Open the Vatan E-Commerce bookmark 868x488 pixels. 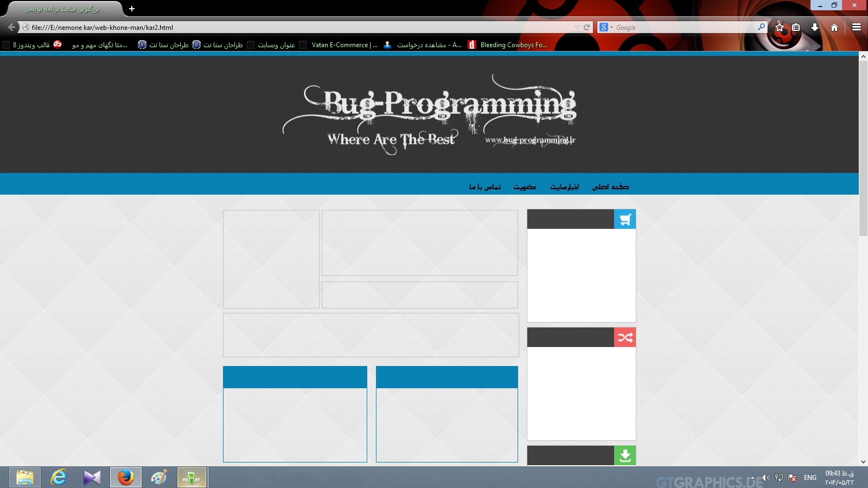pos(339,45)
